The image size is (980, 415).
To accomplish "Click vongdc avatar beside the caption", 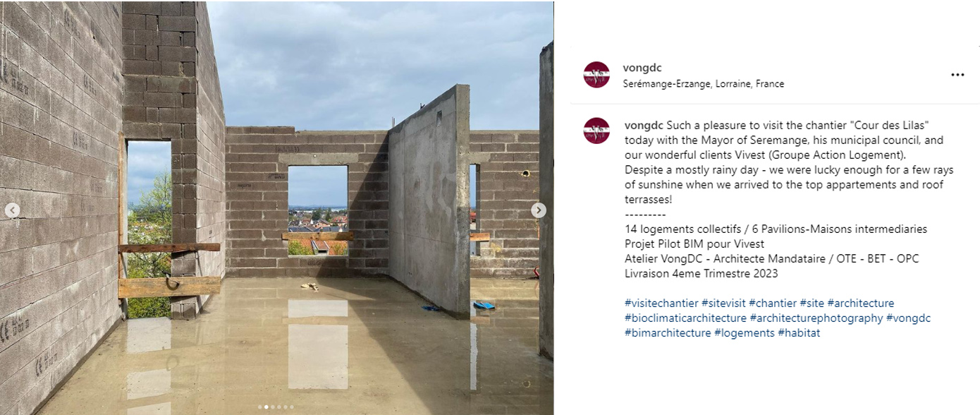I will coord(596,131).
